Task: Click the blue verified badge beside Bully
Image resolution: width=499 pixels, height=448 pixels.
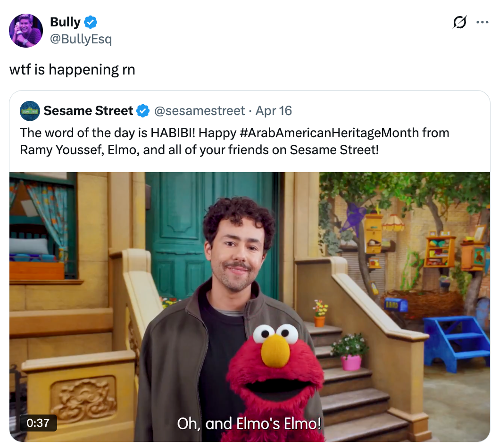Action: tap(91, 22)
